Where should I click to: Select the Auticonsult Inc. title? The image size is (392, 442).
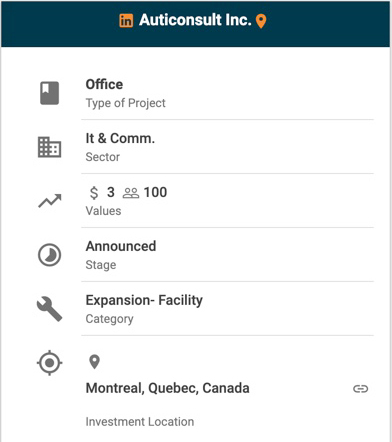click(x=195, y=20)
